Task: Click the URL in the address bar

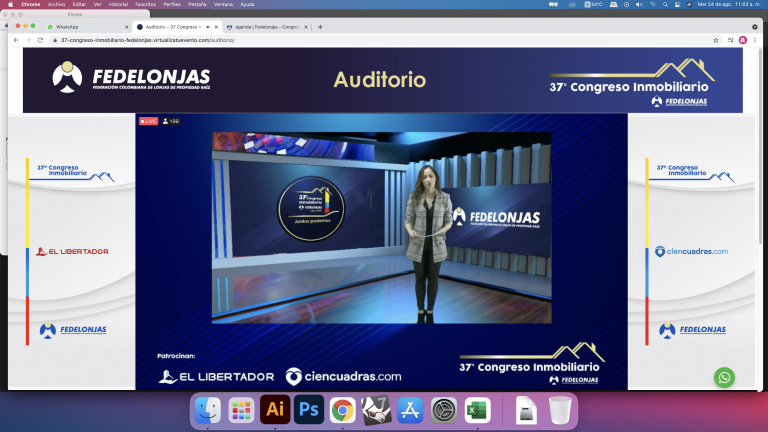Action: click(147, 40)
